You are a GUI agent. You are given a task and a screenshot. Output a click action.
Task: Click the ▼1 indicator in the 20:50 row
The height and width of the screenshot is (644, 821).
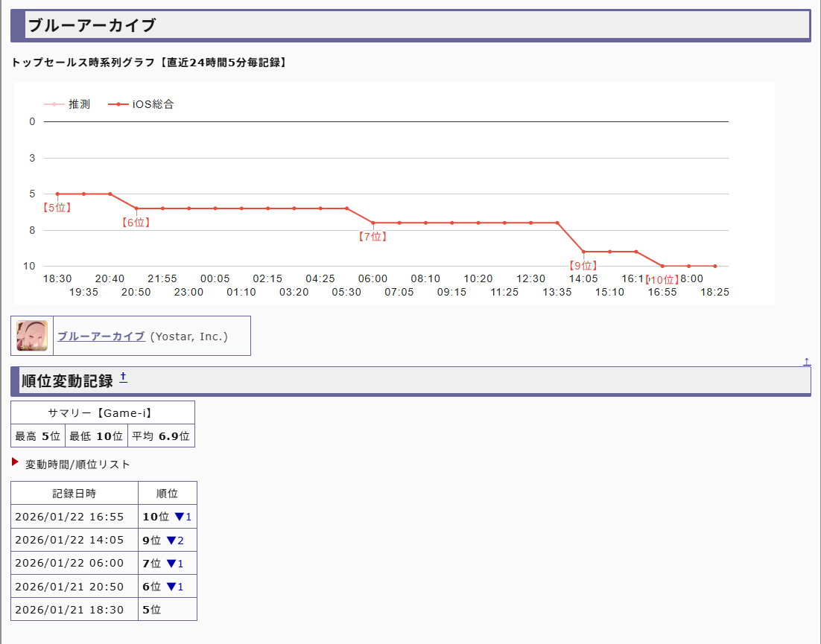pyautogui.click(x=174, y=587)
